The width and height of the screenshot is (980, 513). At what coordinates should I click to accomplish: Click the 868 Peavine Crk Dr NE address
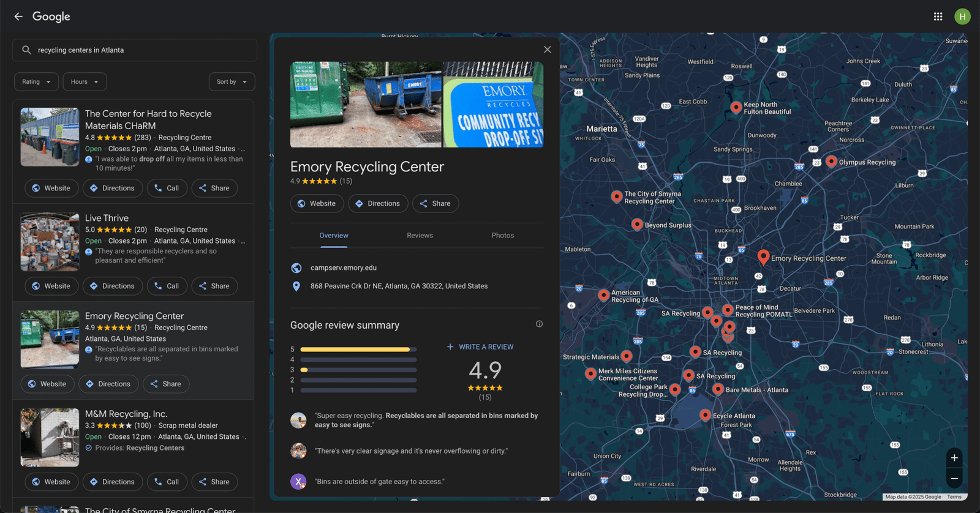pos(399,286)
